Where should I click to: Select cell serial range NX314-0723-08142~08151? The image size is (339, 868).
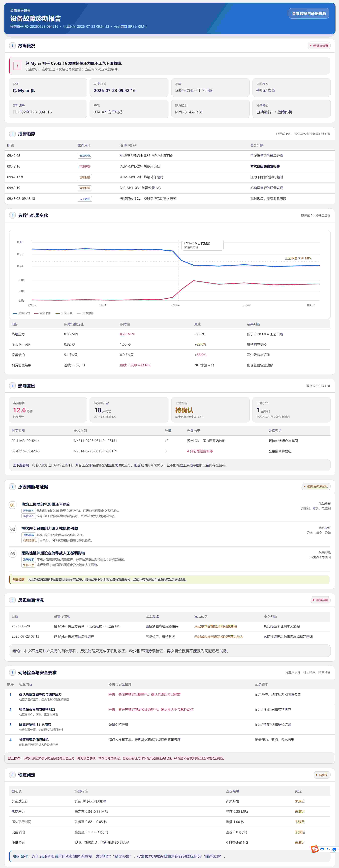[96, 441]
